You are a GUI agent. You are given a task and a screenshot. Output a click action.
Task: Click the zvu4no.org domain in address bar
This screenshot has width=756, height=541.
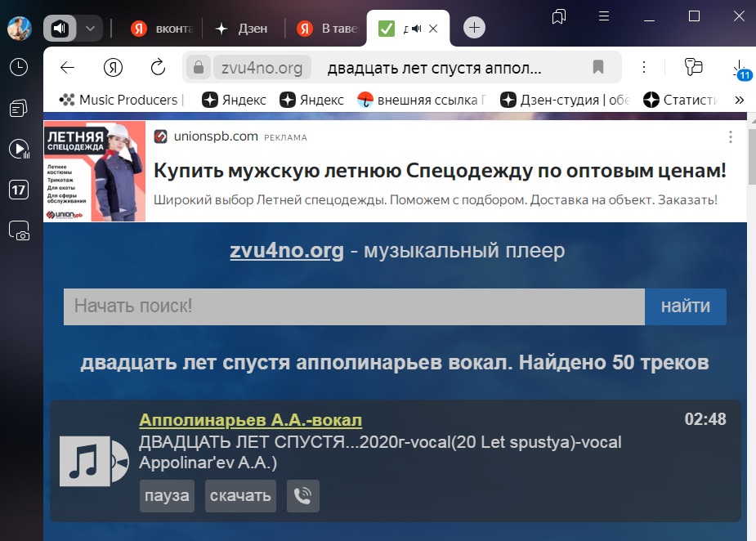coord(262,68)
